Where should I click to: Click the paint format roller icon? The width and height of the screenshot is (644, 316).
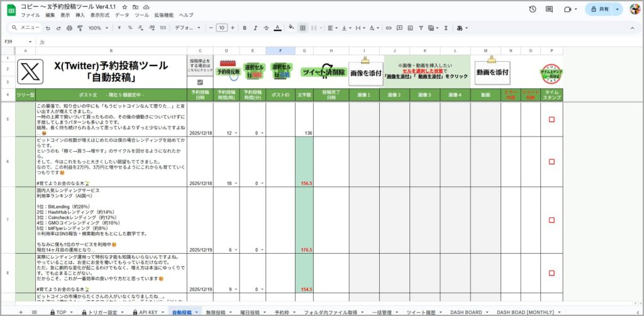[79, 28]
